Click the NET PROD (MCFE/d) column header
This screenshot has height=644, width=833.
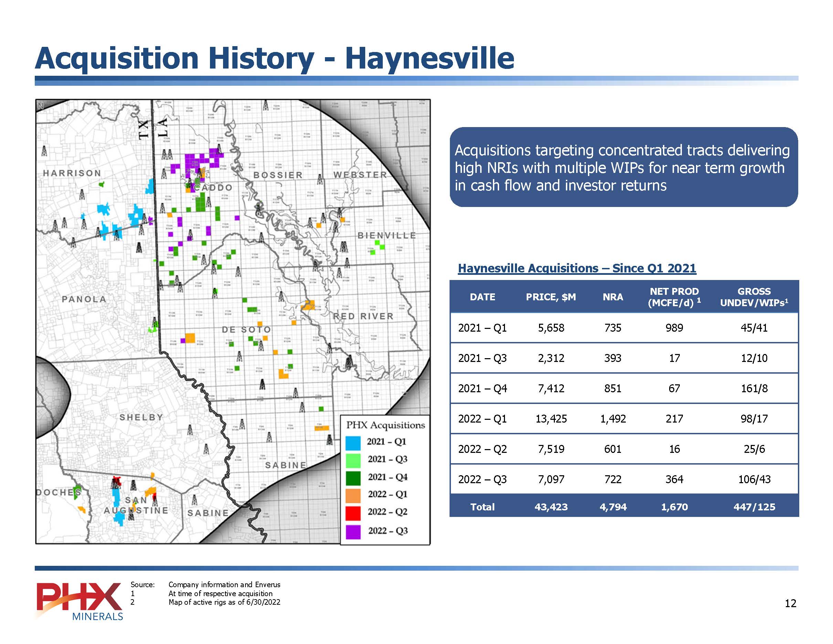coord(674,297)
